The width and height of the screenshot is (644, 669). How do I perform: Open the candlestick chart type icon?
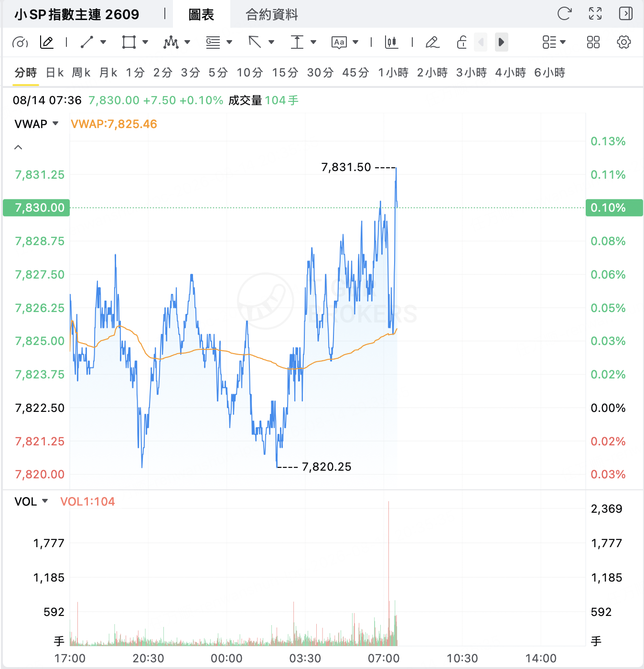point(391,42)
